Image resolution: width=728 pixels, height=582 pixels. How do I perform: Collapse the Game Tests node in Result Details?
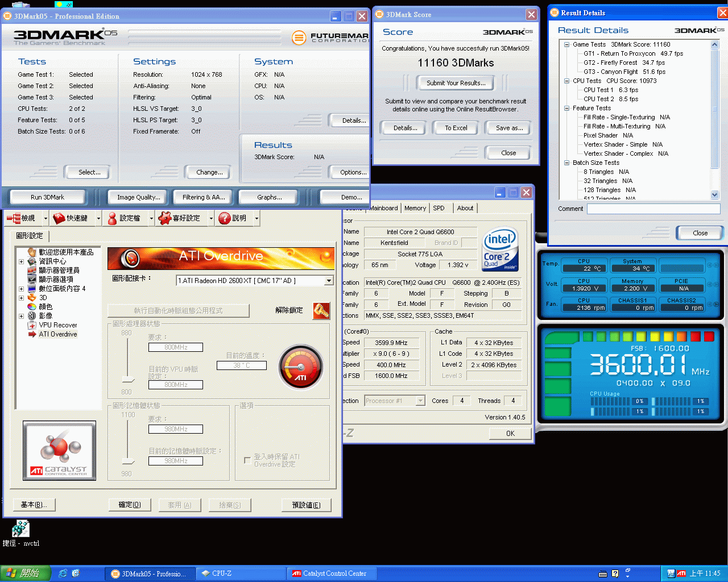[566, 44]
